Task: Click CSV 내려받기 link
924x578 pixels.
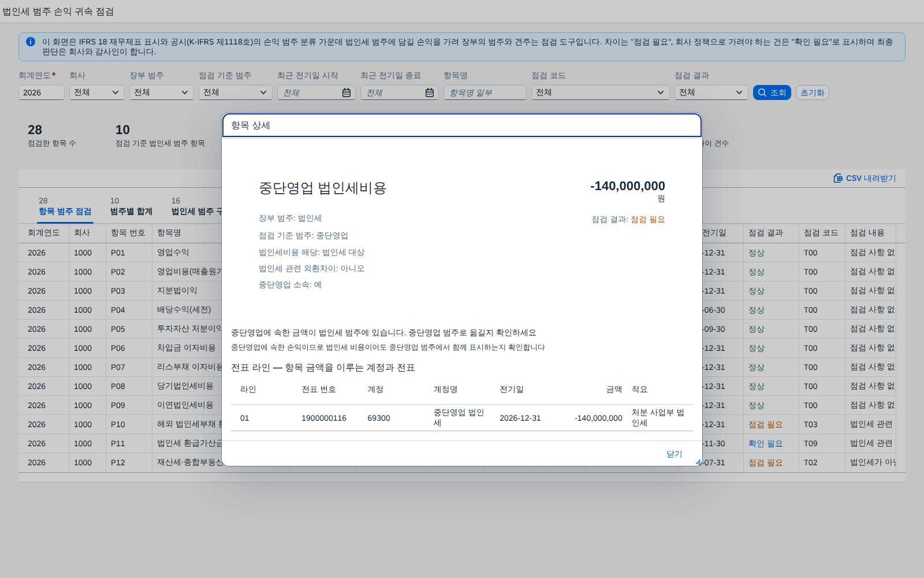Action: tap(865, 178)
